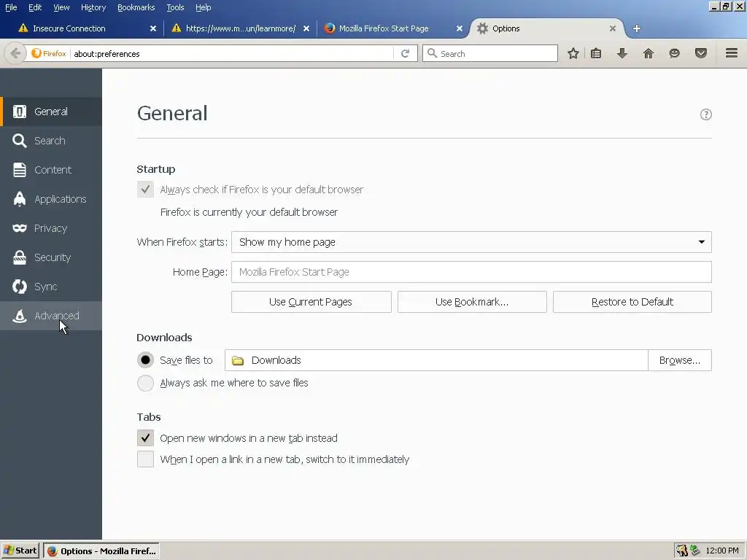Open the Hello chat smiley icon
Image resolution: width=747 pixels, height=560 pixels.
pos(674,53)
